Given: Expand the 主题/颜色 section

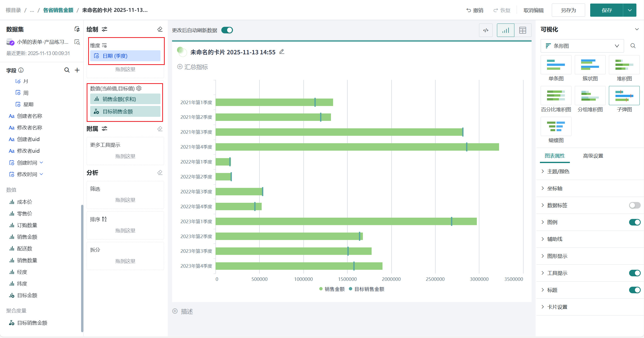Looking at the screenshot, I should [x=558, y=171].
